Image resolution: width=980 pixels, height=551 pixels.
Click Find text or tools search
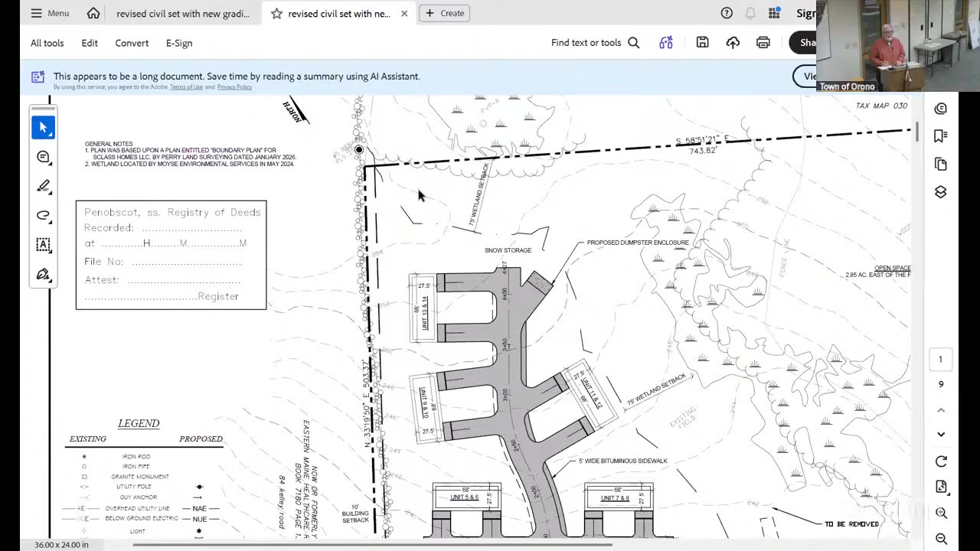pyautogui.click(x=595, y=43)
